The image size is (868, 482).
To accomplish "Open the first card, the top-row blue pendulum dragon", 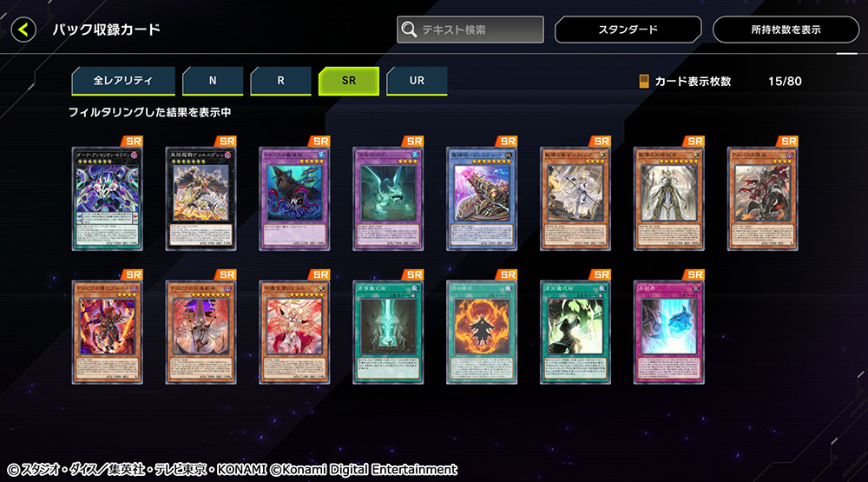I will pyautogui.click(x=108, y=199).
